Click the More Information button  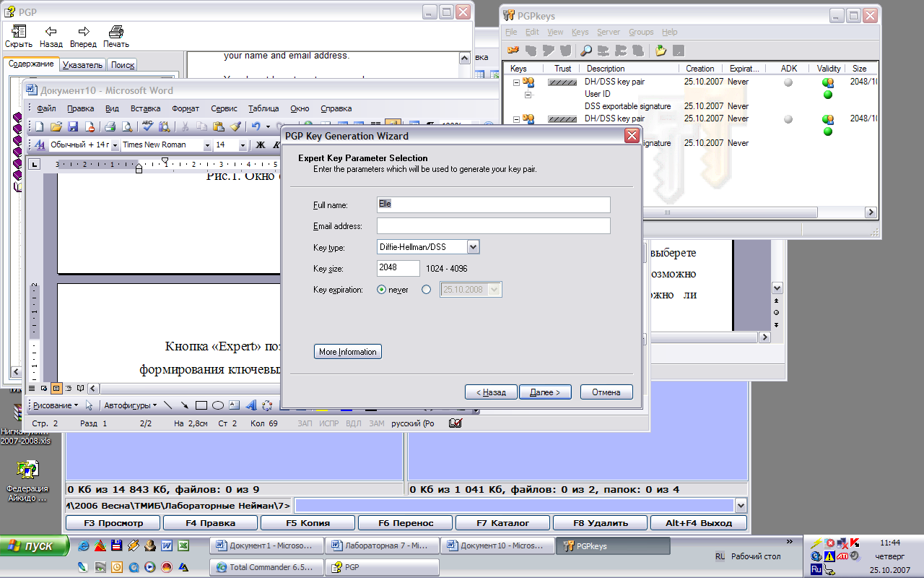click(348, 352)
